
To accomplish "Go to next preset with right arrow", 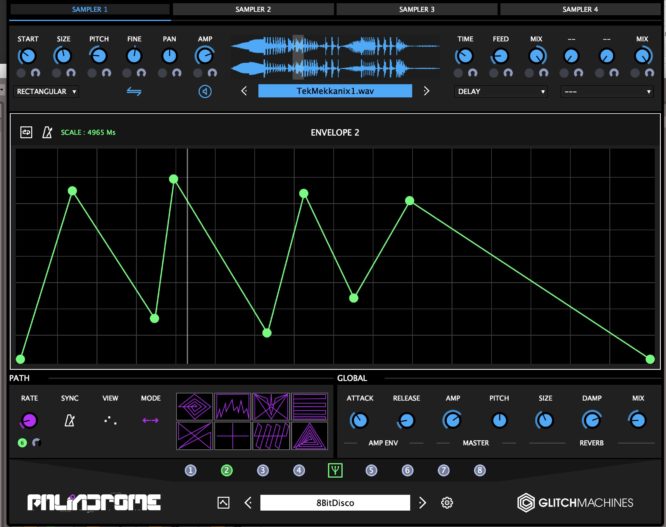I will pos(422,503).
